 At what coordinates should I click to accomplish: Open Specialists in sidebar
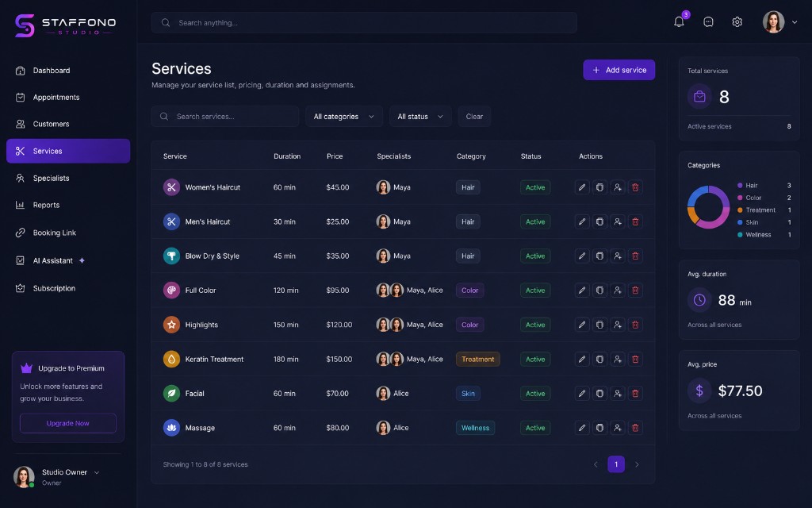click(x=68, y=178)
